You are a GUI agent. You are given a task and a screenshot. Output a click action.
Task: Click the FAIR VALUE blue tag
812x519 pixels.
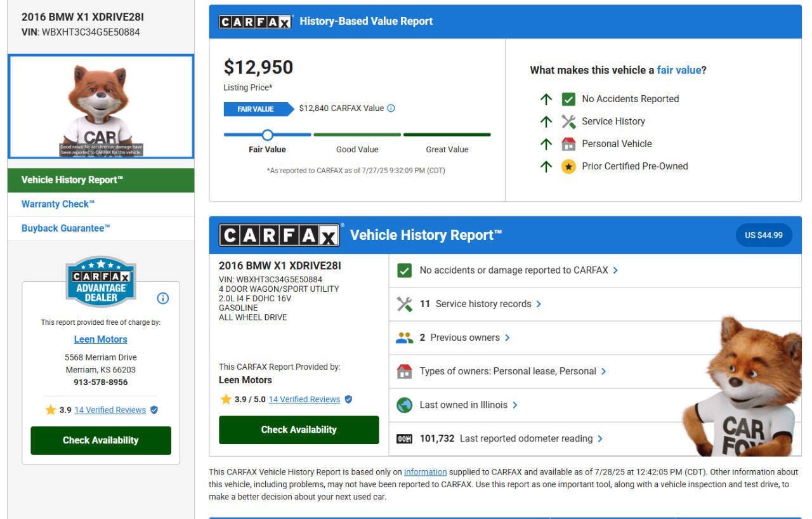point(258,109)
